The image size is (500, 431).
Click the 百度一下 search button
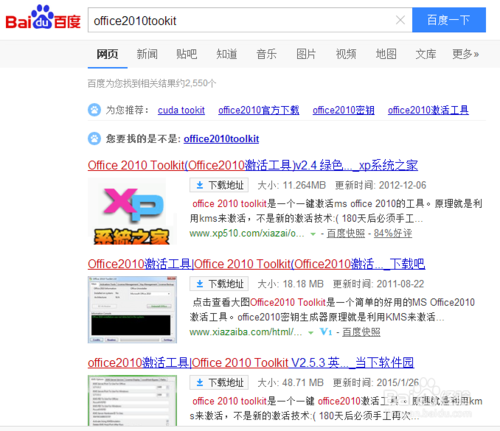click(x=449, y=20)
